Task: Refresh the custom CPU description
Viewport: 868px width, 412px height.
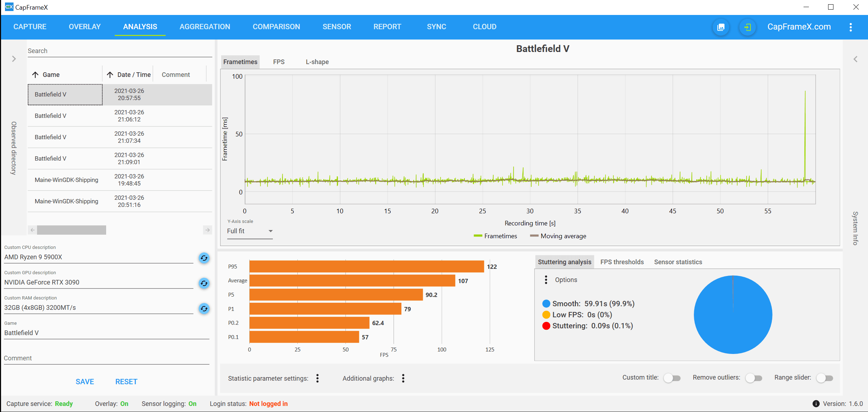Action: pos(204,258)
